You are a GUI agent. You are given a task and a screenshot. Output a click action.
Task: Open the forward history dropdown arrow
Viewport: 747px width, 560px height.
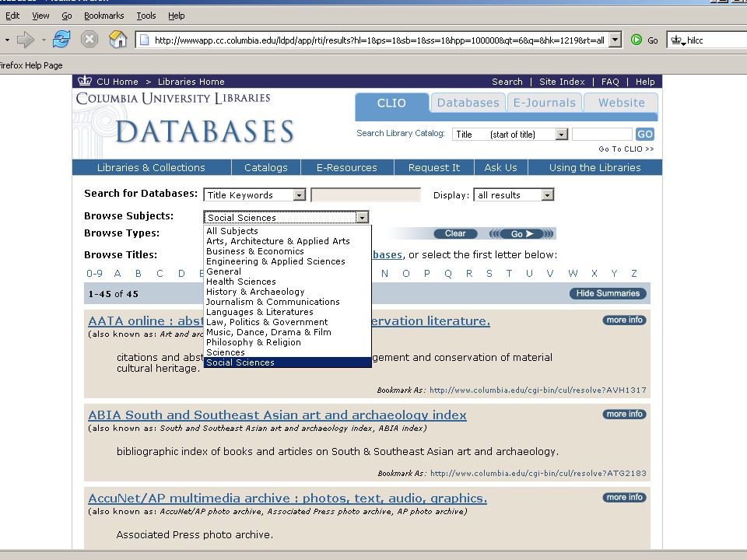[44, 40]
